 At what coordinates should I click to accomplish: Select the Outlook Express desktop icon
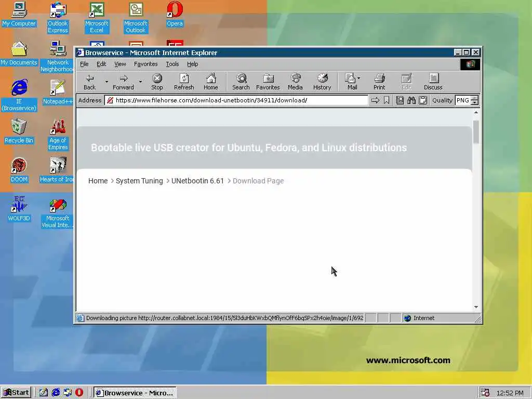pyautogui.click(x=58, y=18)
